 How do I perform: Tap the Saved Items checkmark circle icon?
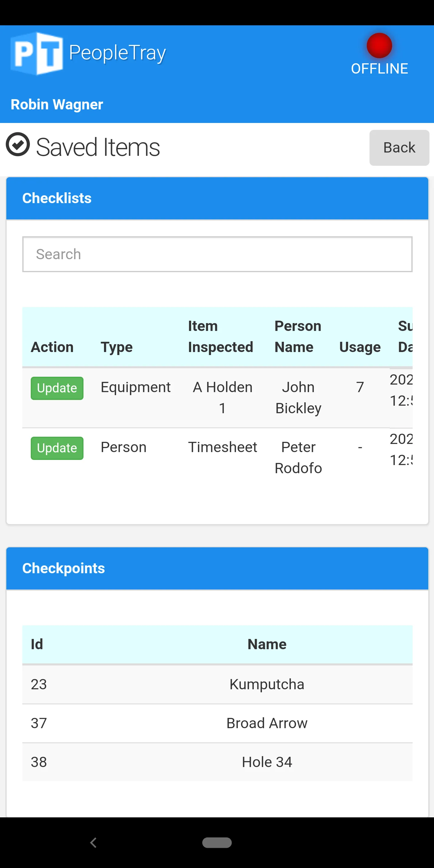tap(18, 144)
